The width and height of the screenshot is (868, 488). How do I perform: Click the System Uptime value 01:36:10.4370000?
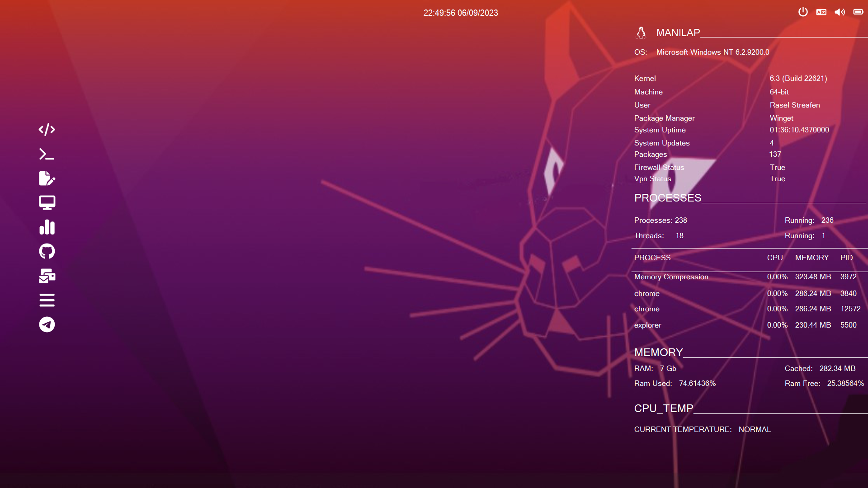coord(799,130)
